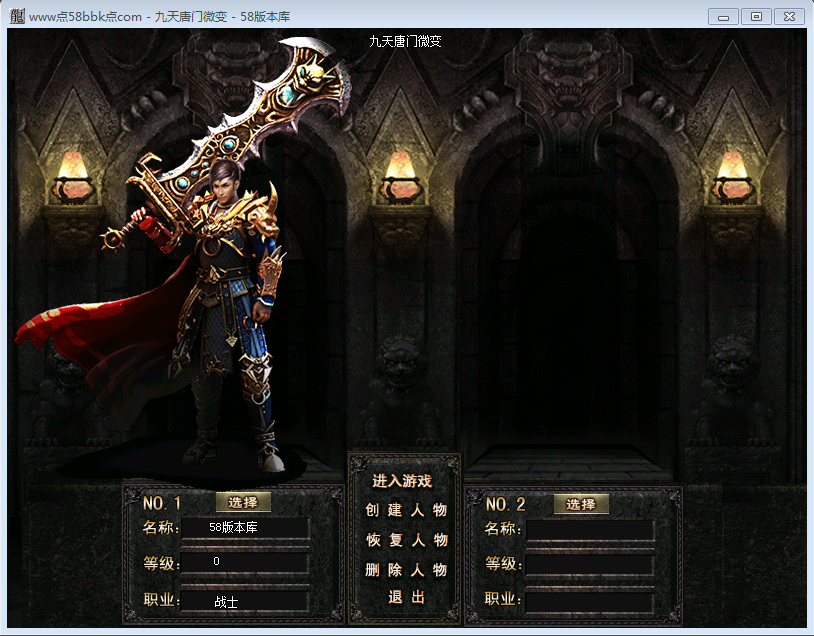The image size is (814, 636).
Task: Select 删除人物 to delete a character
Action: pyautogui.click(x=405, y=570)
